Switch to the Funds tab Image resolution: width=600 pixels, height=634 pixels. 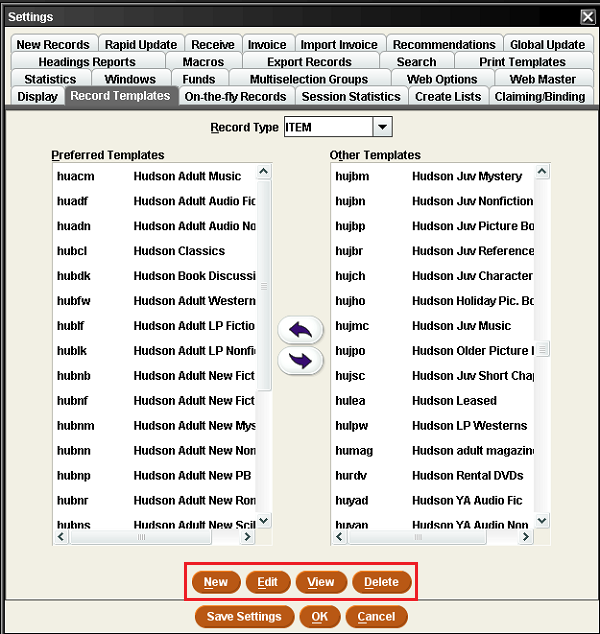pyautogui.click(x=199, y=79)
